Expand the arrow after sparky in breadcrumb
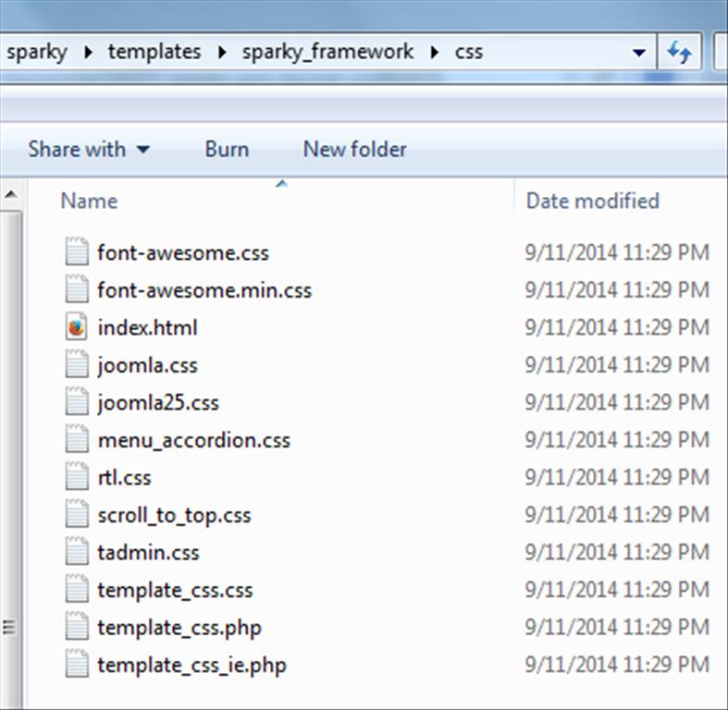 [88, 53]
